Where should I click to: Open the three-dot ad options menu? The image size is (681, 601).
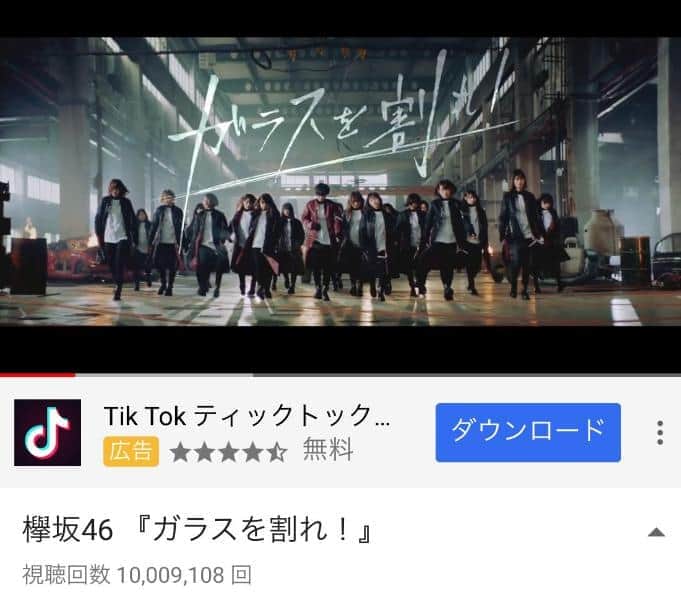[x=660, y=433]
